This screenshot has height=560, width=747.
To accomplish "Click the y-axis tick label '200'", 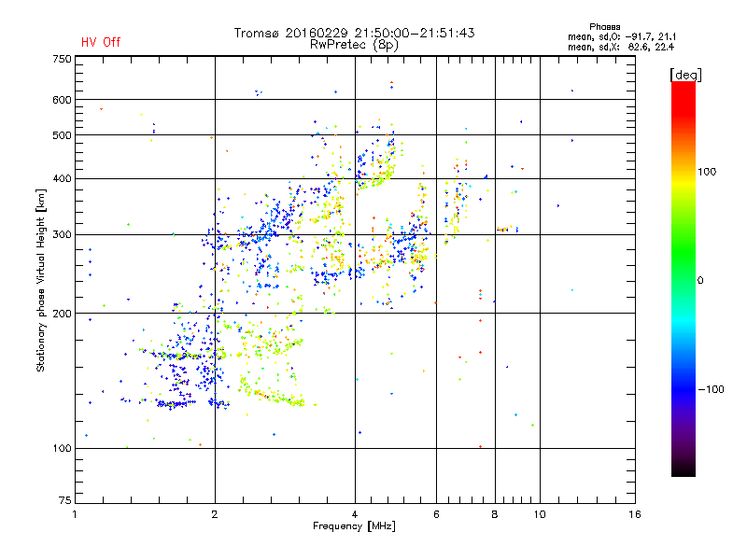I will pyautogui.click(x=62, y=314).
